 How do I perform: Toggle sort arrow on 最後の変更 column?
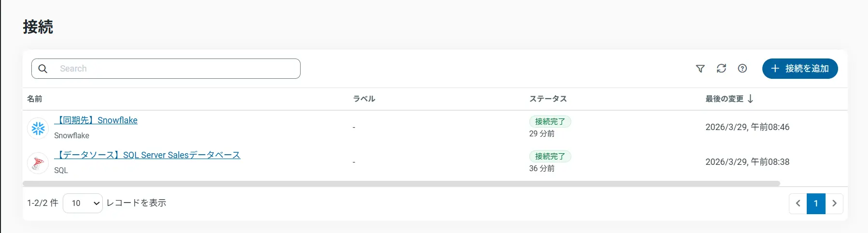tap(750, 99)
